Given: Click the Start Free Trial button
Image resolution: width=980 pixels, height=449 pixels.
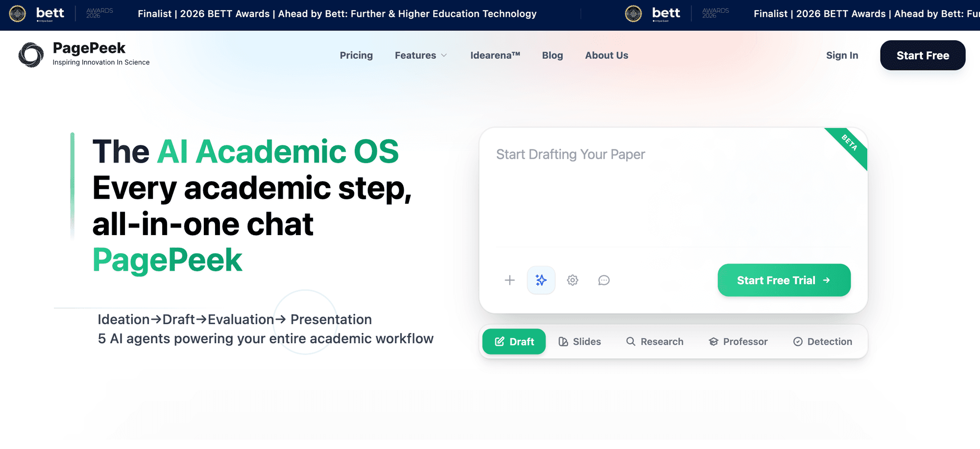Looking at the screenshot, I should [x=784, y=280].
